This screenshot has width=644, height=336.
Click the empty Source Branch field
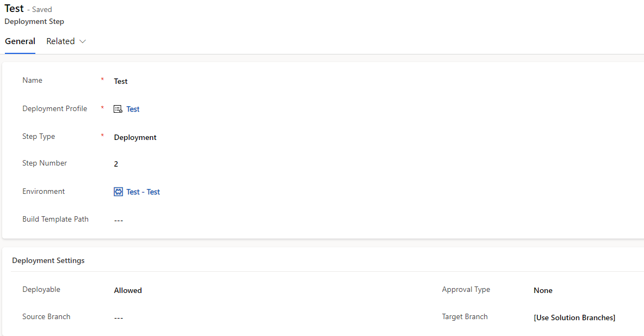pyautogui.click(x=119, y=317)
